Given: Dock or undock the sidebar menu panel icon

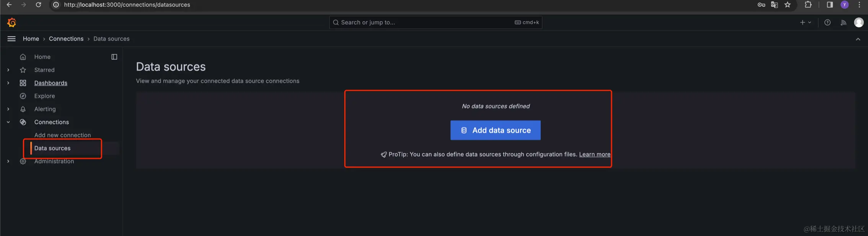Looking at the screenshot, I should (x=114, y=57).
